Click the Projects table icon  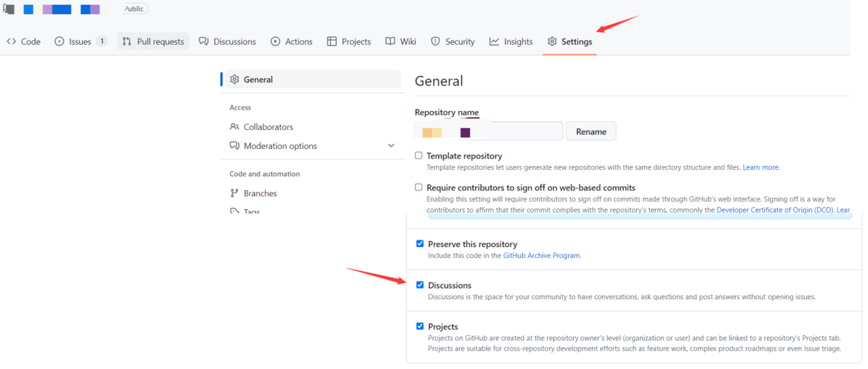tap(332, 42)
